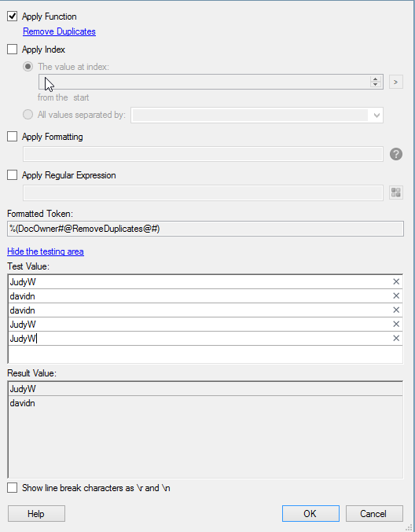Screen dimensions: 415x532
Task: Remove the third row davidn entry
Action: tap(395, 310)
